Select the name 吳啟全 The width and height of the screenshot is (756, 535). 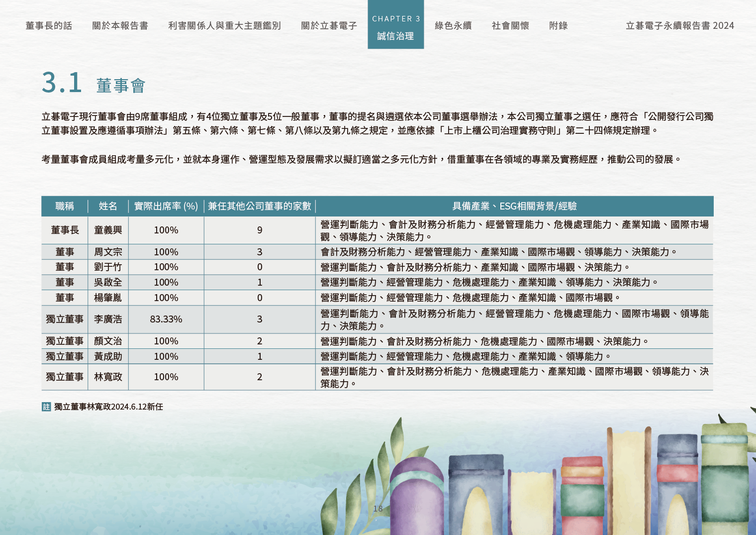point(108,282)
